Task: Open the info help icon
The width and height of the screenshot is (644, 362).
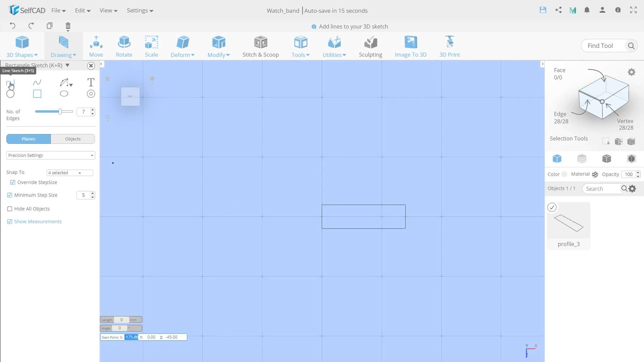Action: pos(618,10)
